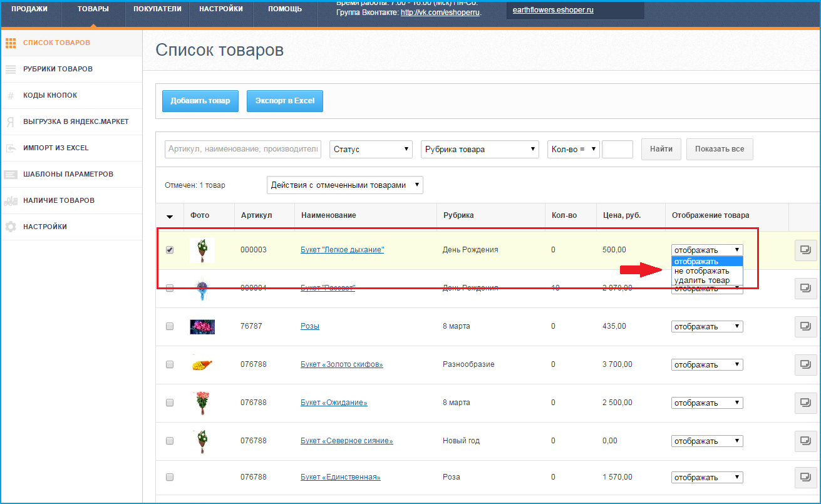Click the Букет «Северное сияние» product thumbnail

click(x=202, y=441)
